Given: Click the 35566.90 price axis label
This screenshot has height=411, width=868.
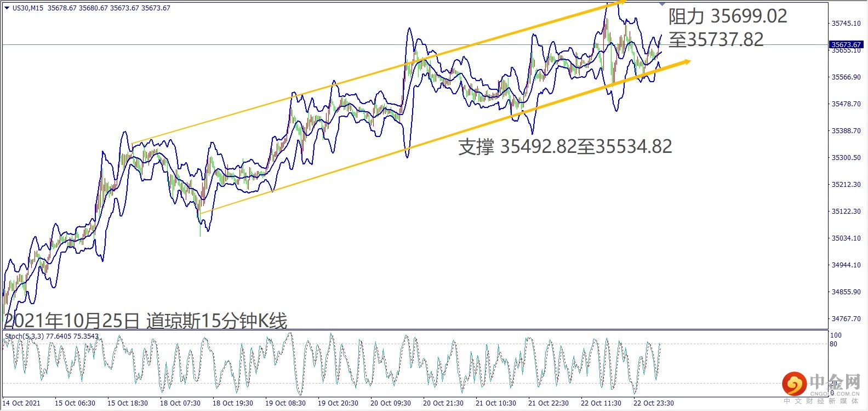Looking at the screenshot, I should (846, 77).
